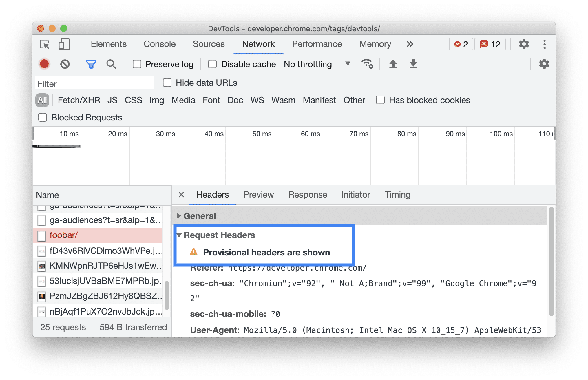This screenshot has width=588, height=380.
Task: Select the Headers tab in request detail
Action: (213, 195)
